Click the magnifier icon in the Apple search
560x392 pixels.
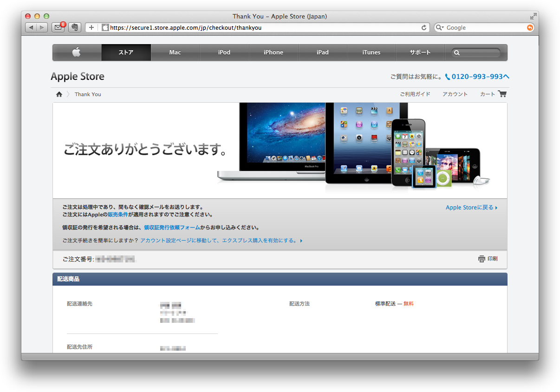pos(457,53)
